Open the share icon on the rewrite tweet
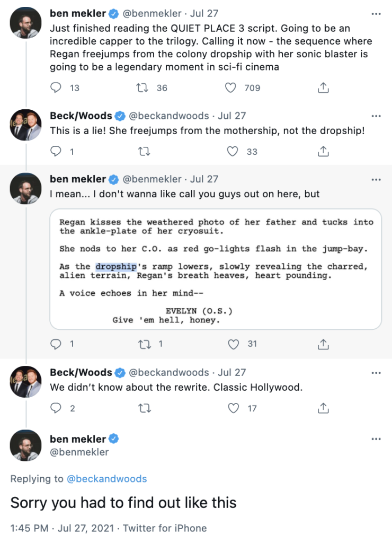This screenshot has height=543, width=392. pos(323,408)
